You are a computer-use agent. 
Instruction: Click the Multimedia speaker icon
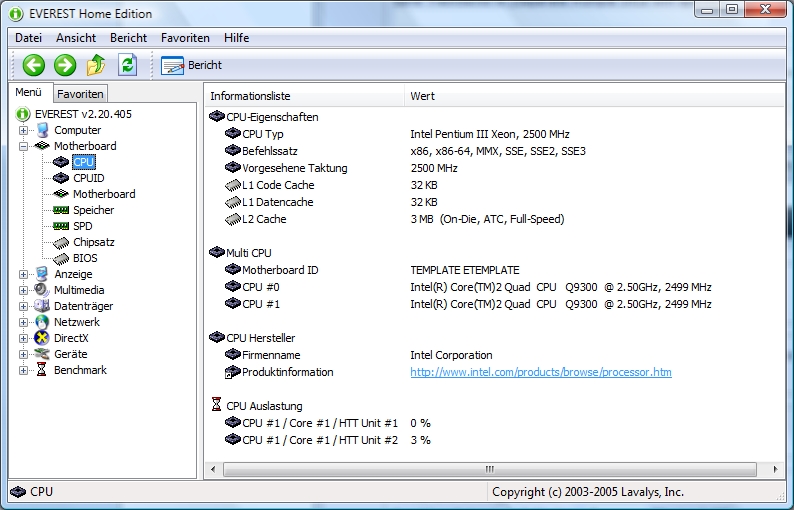42,290
